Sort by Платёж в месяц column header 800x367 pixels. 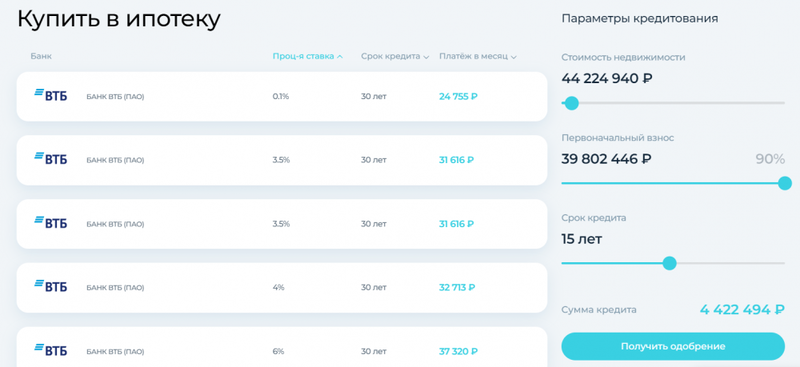(478, 56)
